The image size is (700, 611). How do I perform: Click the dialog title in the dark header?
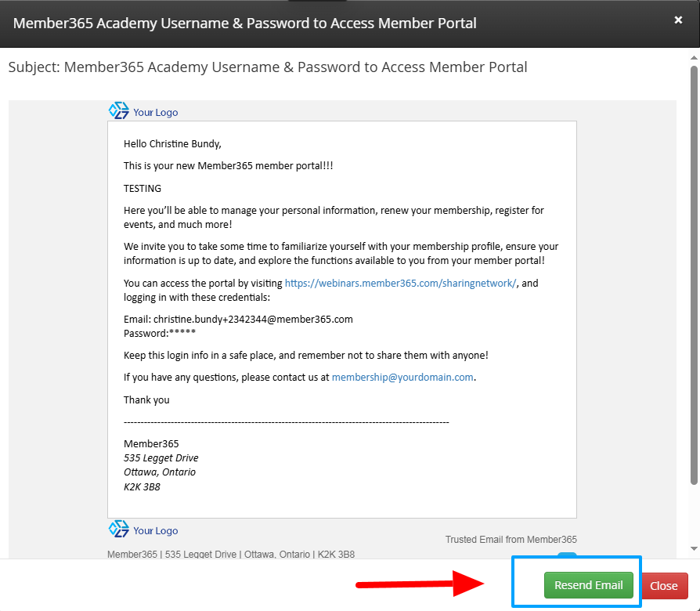point(245,23)
